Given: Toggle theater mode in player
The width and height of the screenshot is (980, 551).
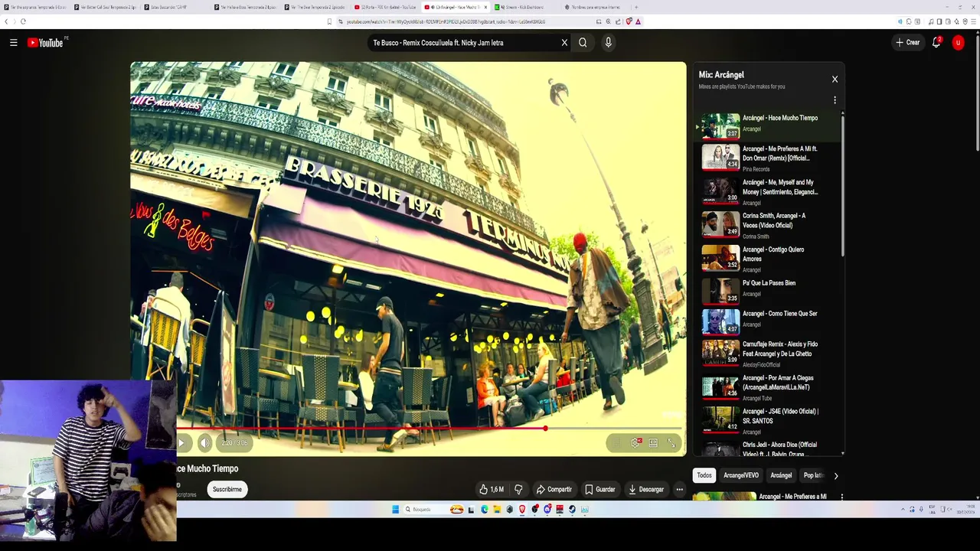Looking at the screenshot, I should click(x=653, y=442).
